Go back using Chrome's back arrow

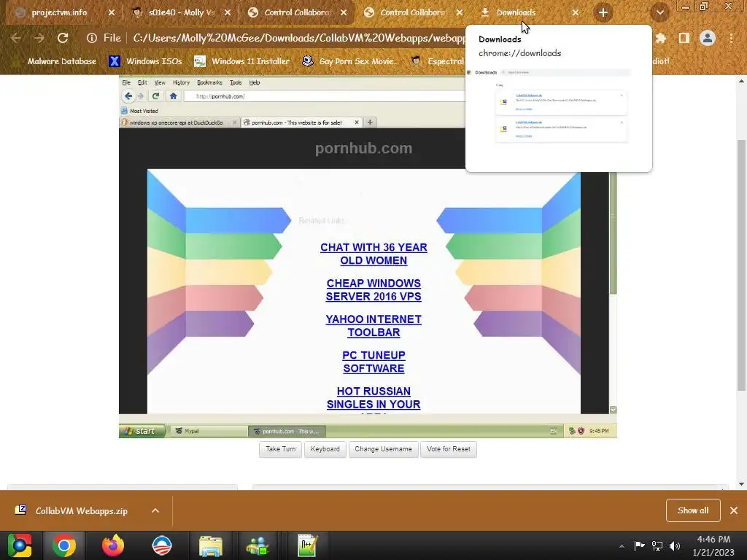(x=16, y=38)
